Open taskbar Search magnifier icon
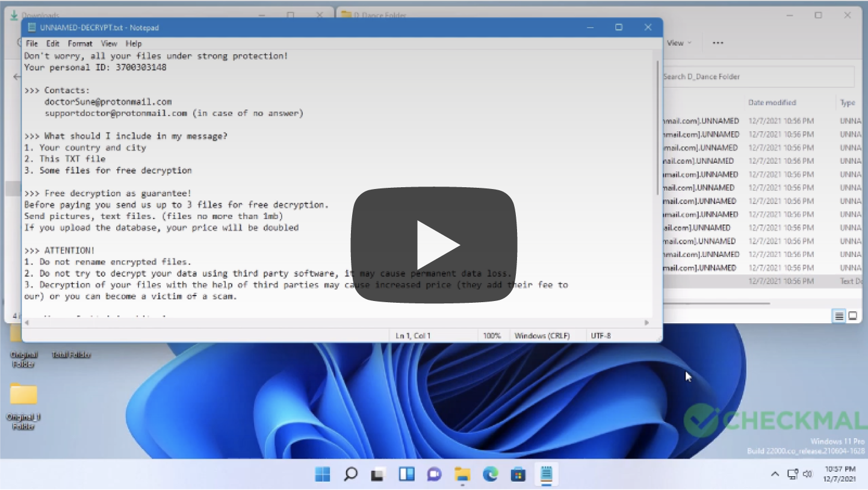 (x=350, y=474)
